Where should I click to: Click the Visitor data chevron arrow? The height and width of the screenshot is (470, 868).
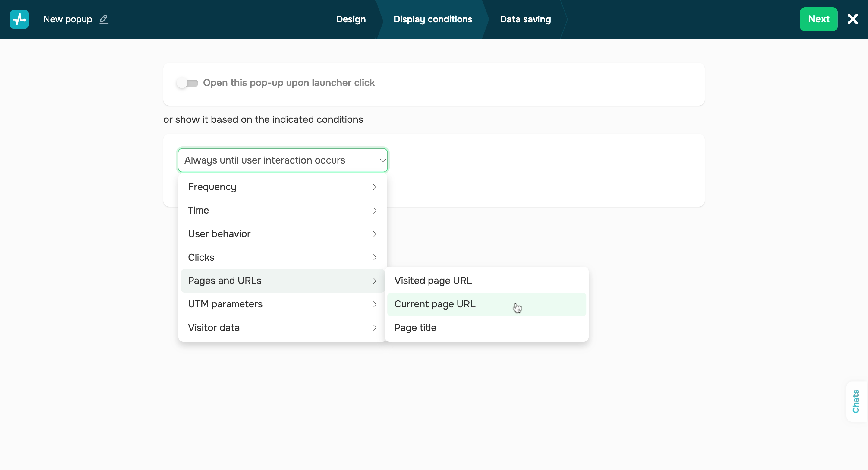coord(374,328)
